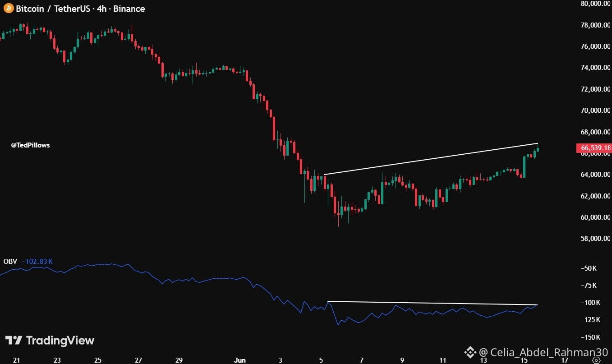Select the current price tag 66,539.18
Screen dimensions: 612x364
pos(594,148)
